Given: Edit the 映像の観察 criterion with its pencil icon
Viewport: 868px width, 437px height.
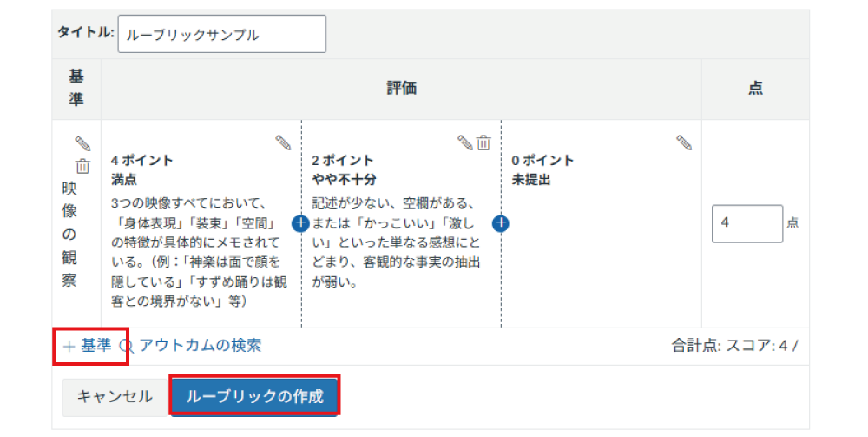Looking at the screenshot, I should (x=82, y=143).
